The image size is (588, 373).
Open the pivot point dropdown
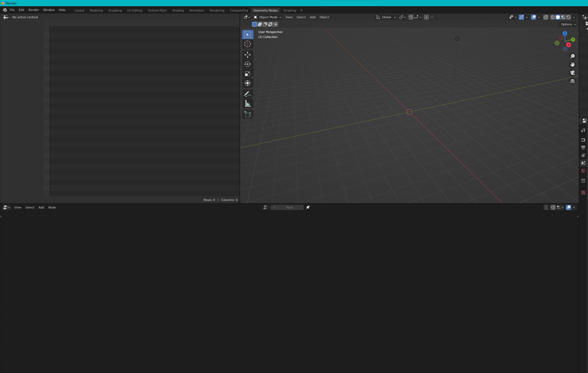click(402, 17)
